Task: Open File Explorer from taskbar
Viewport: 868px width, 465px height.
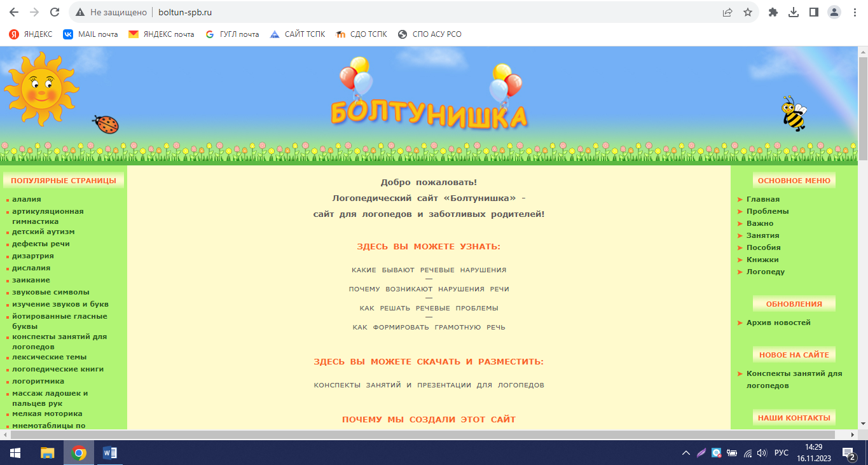Action: (48, 453)
